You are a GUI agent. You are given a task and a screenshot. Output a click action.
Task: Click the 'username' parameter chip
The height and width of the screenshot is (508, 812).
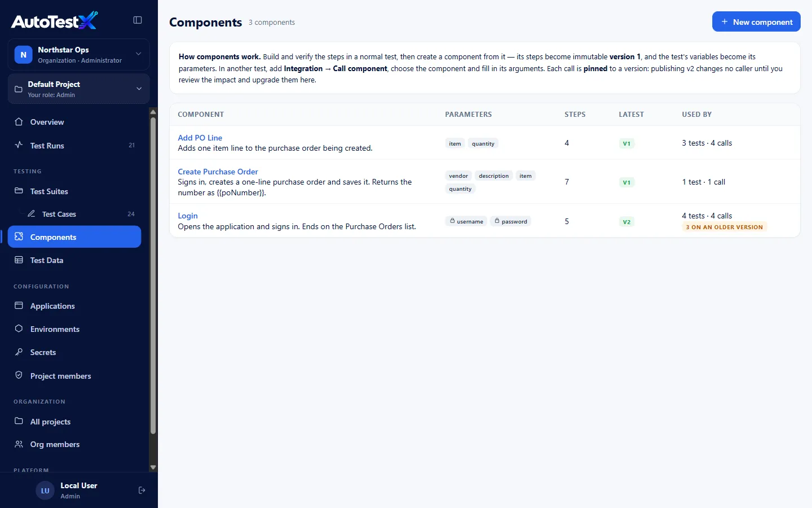coord(466,221)
